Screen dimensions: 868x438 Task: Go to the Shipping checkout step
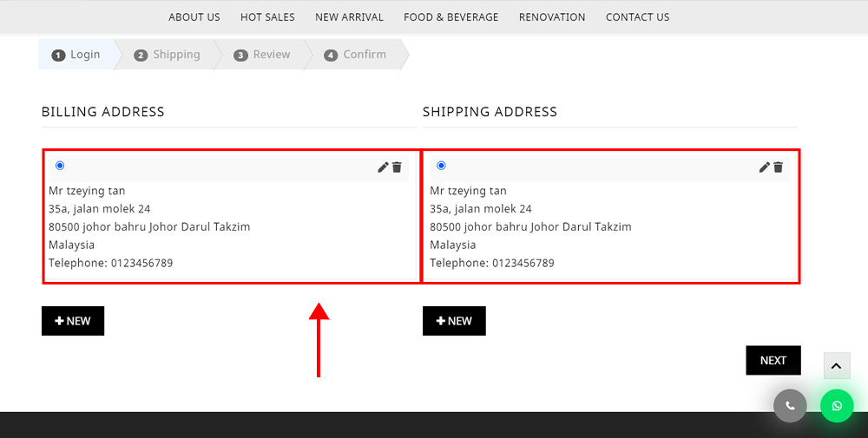(x=168, y=54)
